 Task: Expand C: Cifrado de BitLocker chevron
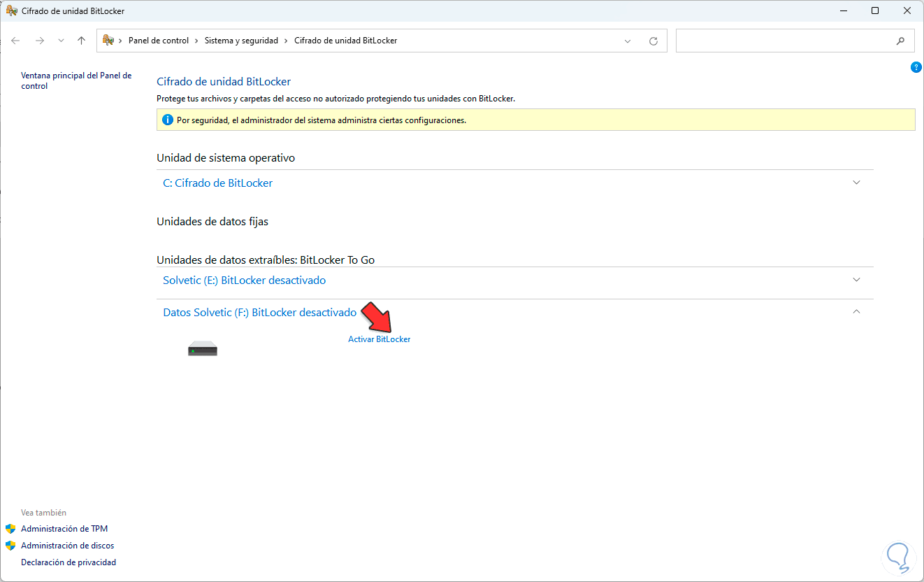click(857, 183)
